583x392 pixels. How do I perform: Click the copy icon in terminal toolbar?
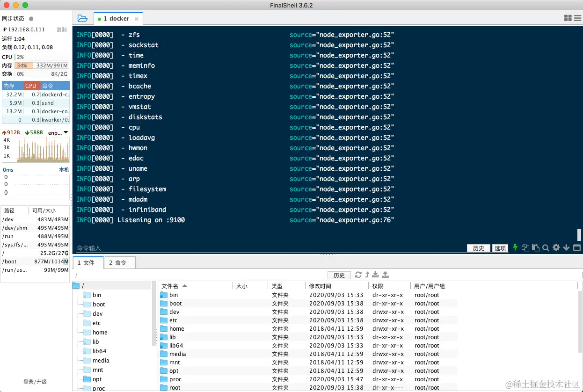click(x=525, y=248)
